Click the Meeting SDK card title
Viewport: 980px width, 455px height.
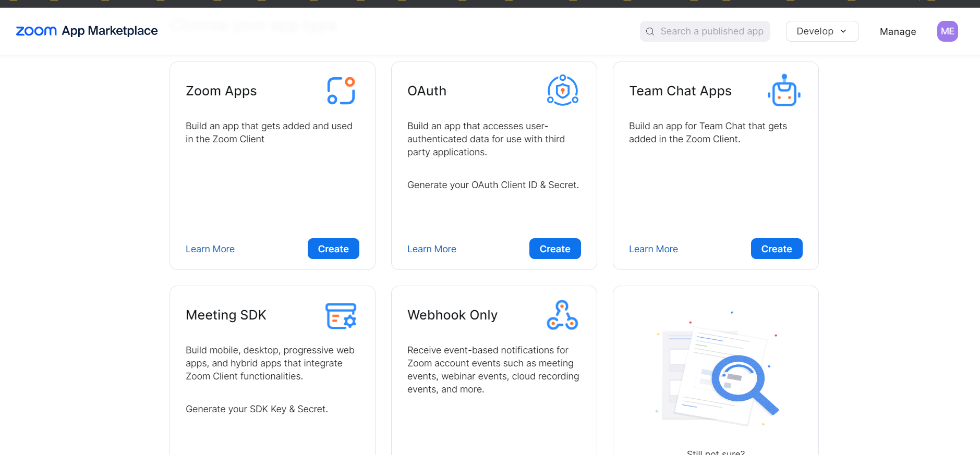coord(226,315)
